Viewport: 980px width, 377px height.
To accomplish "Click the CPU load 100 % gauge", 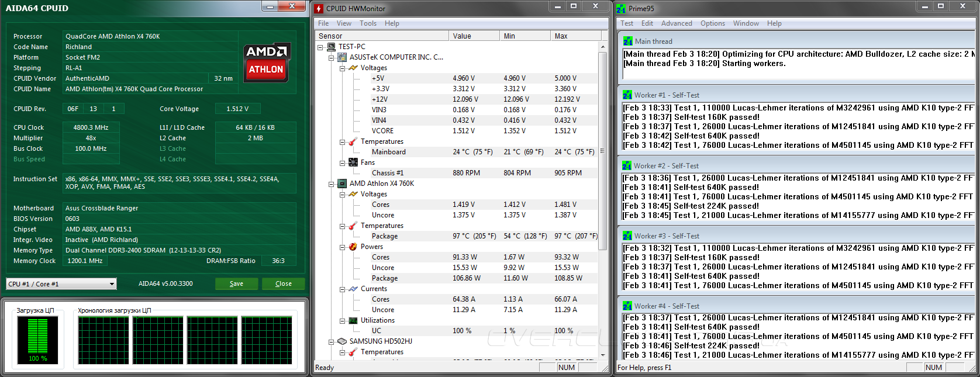I will tap(38, 340).
